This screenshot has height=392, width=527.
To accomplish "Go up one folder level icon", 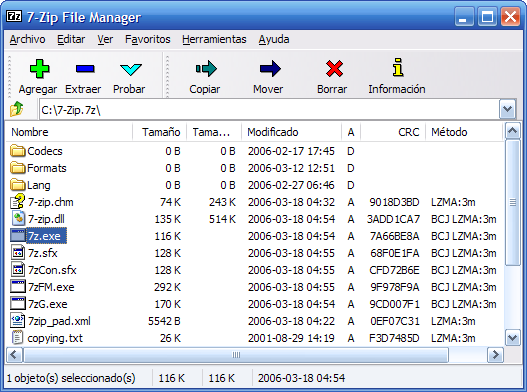I will pos(16,109).
